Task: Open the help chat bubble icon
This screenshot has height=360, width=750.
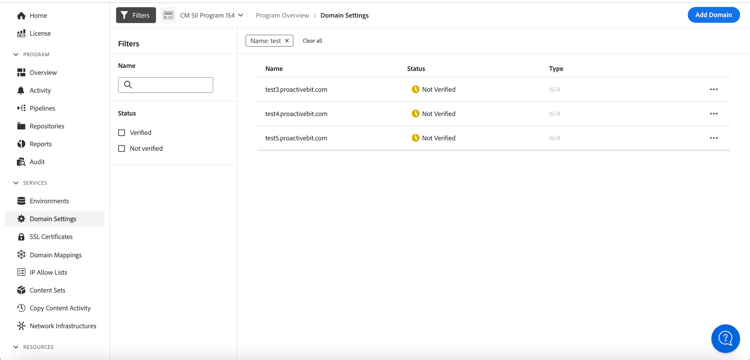Action: (726, 338)
